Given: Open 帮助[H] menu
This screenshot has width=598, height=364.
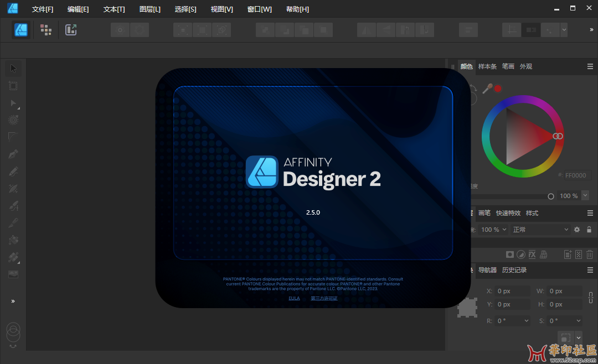Looking at the screenshot, I should pos(297,9).
